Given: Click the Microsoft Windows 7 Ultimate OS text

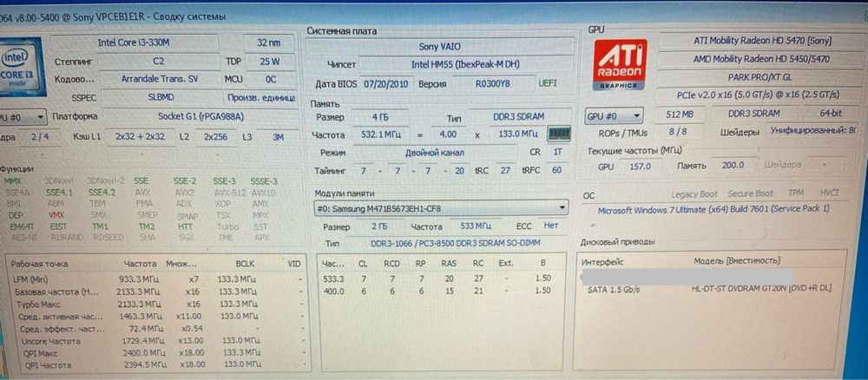Looking at the screenshot, I should coord(713,210).
